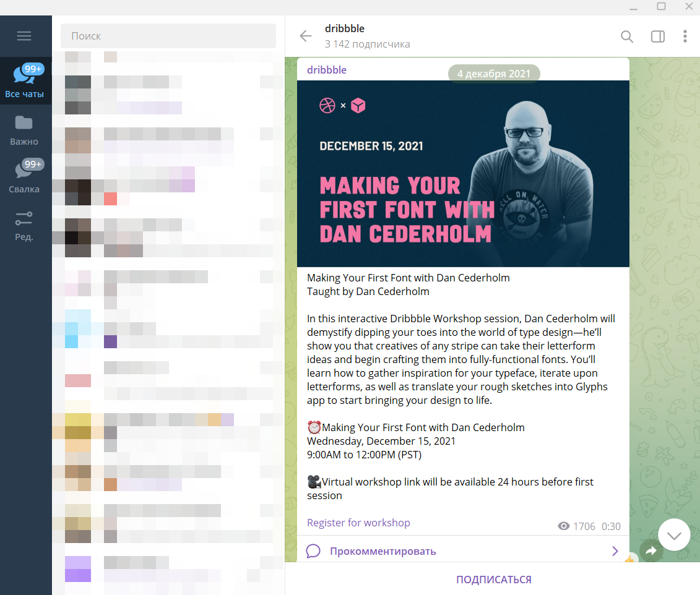700x595 pixels.
Task: Open the three-dot channel options menu
Action: (685, 36)
